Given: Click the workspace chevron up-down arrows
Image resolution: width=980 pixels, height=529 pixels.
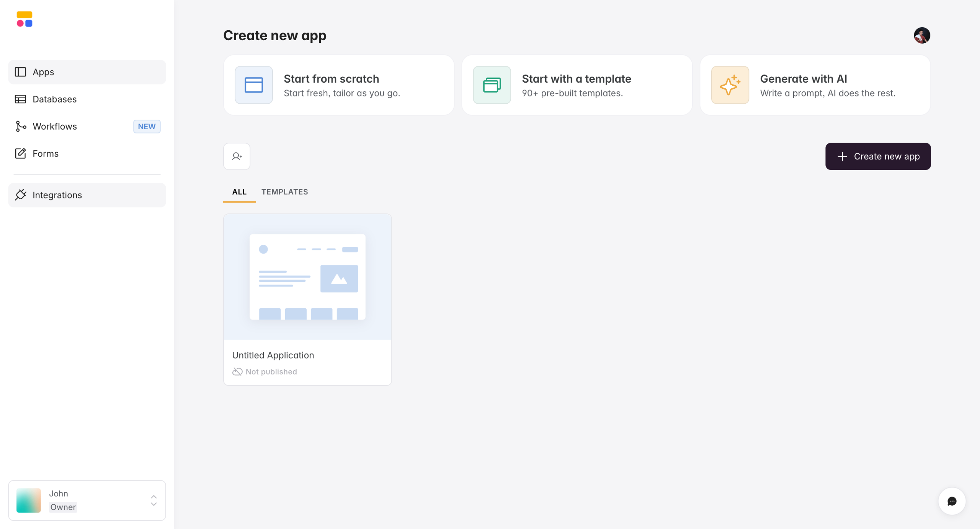Looking at the screenshot, I should (154, 500).
